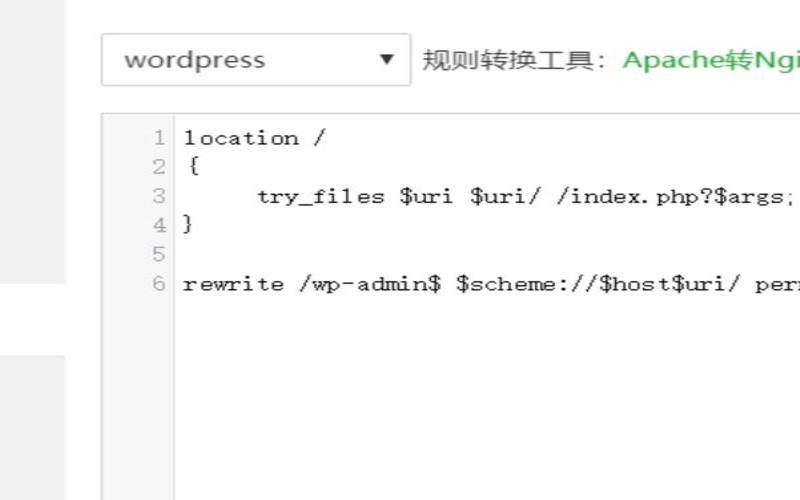This screenshot has width=800, height=500.
Task: Click line number 6 in the gutter
Action: point(159,283)
